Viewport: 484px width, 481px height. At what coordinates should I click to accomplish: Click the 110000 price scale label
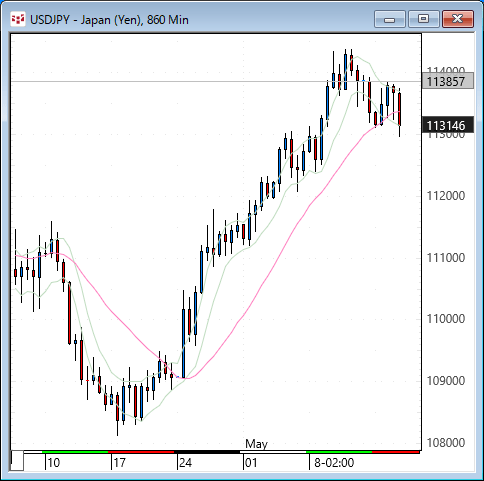click(446, 319)
